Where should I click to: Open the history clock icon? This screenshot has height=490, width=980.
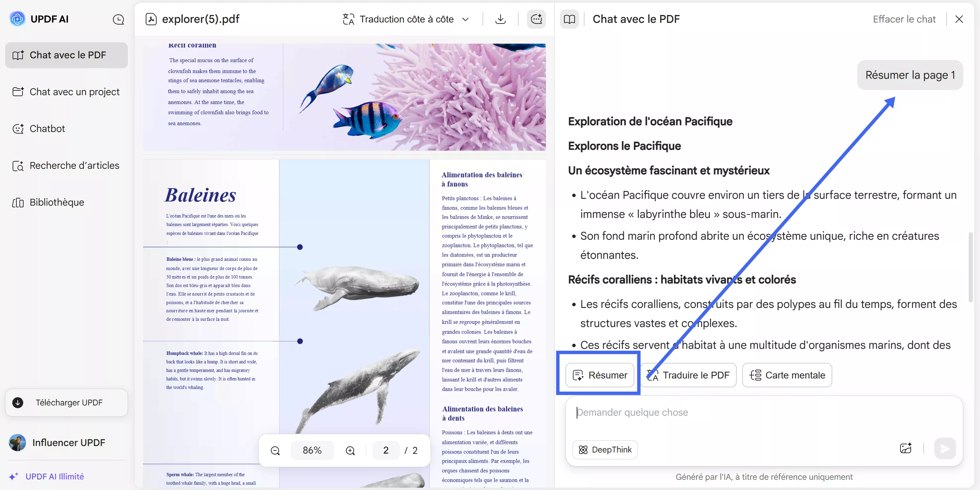coord(118,19)
